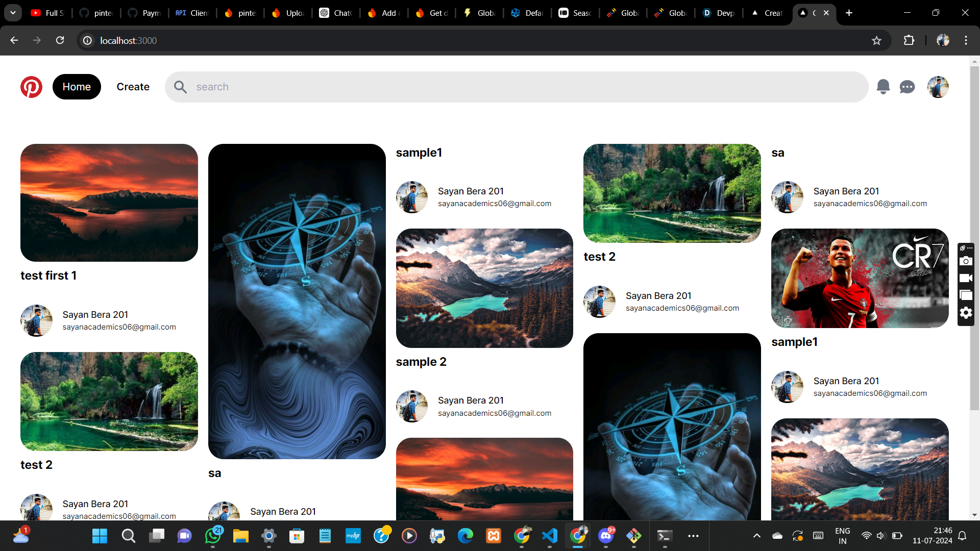Bookmark this page with the star icon
980x551 pixels.
pyautogui.click(x=876, y=40)
